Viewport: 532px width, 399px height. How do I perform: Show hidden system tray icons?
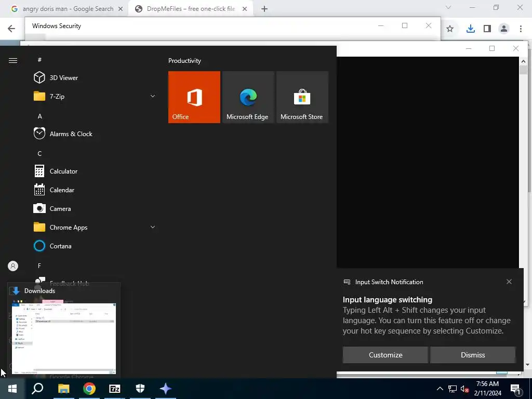[x=440, y=389]
